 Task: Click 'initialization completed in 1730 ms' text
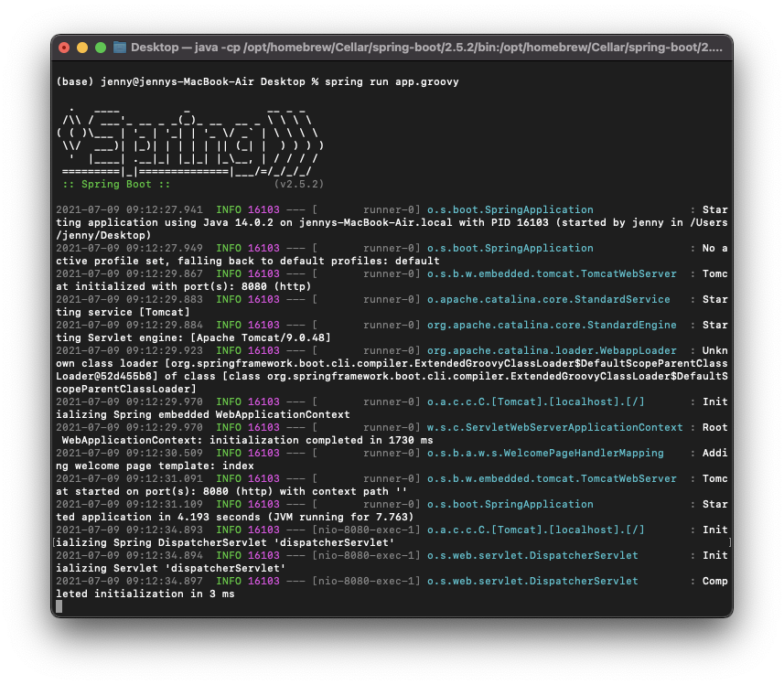tap(321, 440)
